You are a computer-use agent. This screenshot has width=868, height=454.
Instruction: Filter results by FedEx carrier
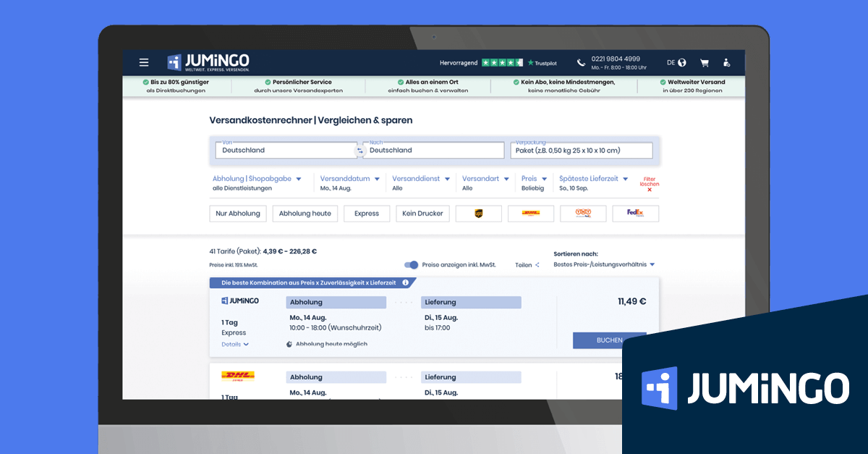coord(636,214)
